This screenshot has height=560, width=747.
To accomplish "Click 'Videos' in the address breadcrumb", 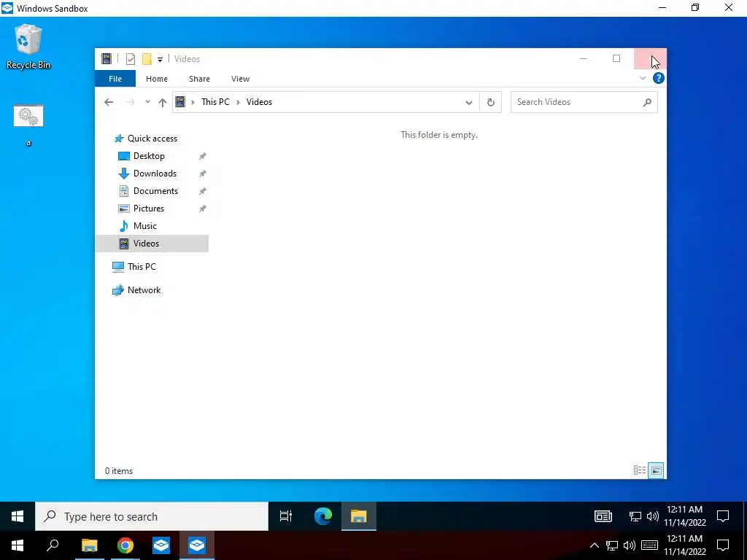I will click(x=259, y=102).
